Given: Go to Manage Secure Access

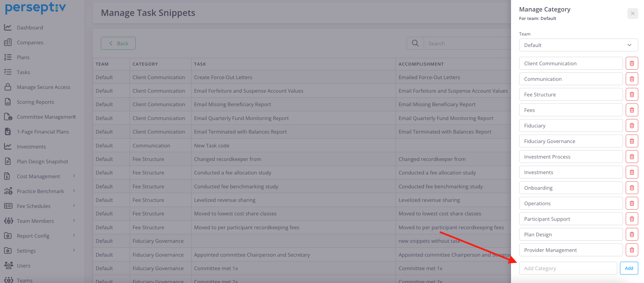Looking at the screenshot, I should pyautogui.click(x=43, y=87).
